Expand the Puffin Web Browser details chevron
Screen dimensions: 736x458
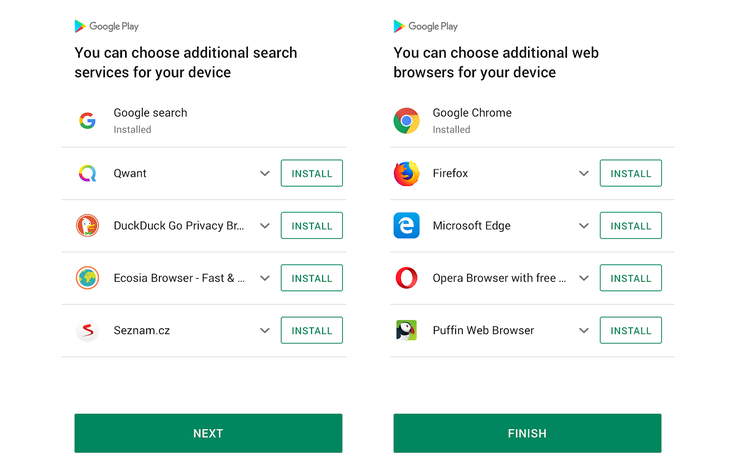coord(584,330)
